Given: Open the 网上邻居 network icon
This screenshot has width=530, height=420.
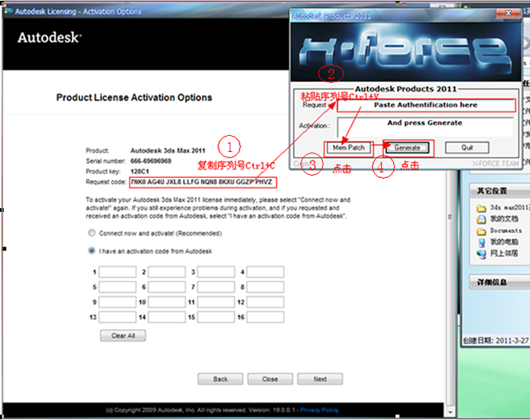Looking at the screenshot, I should (481, 254).
